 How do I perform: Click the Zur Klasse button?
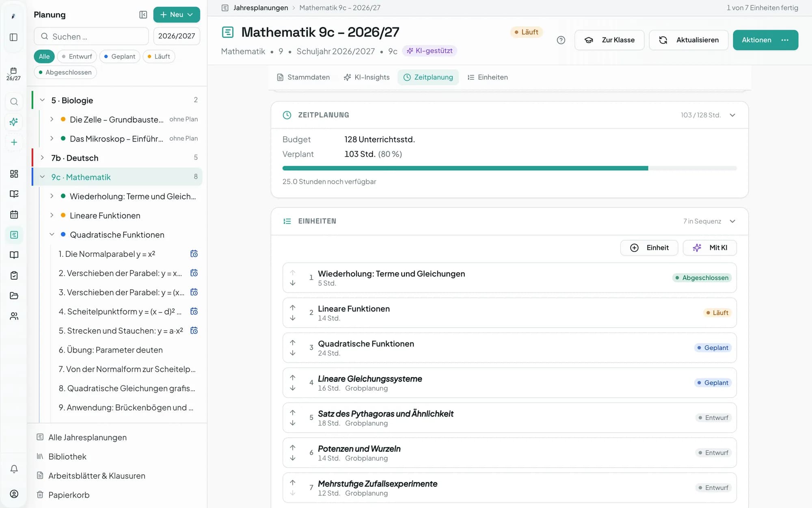click(x=609, y=40)
